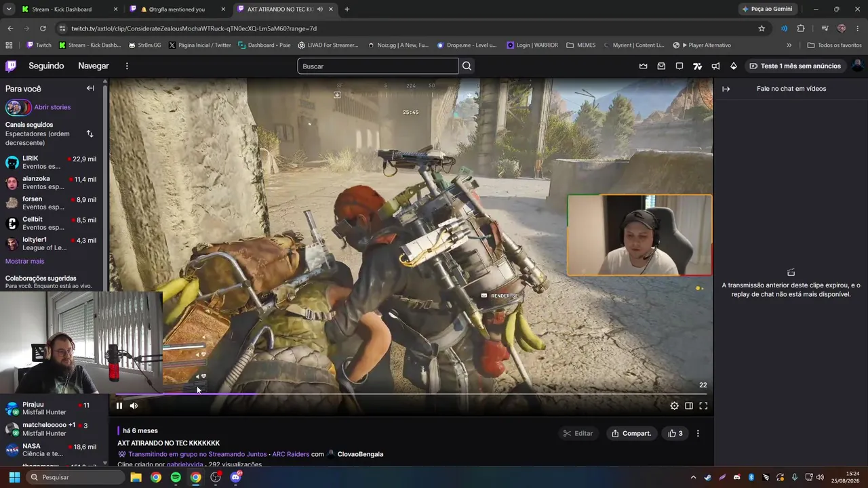The width and height of the screenshot is (868, 488).
Task: Open the MEMES bookmark folder
Action: tap(580, 45)
